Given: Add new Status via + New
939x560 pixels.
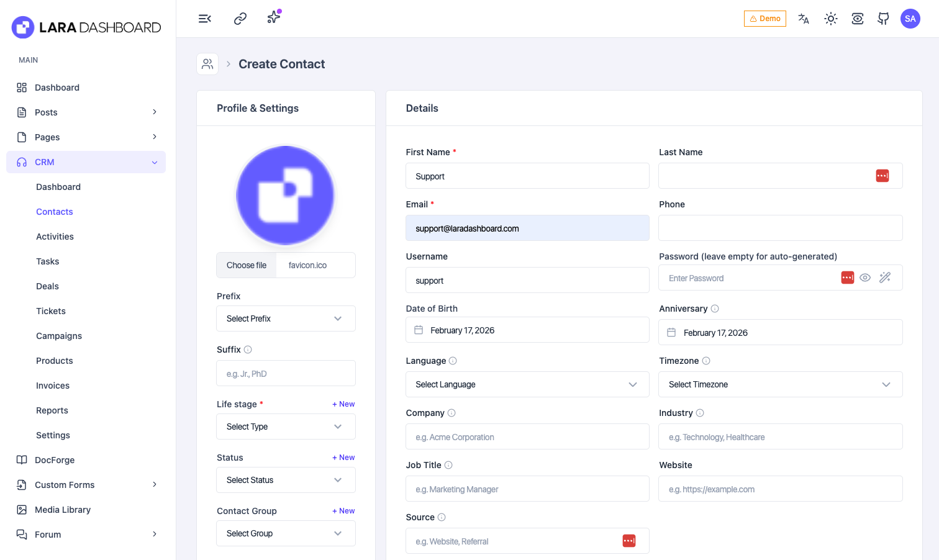Looking at the screenshot, I should click(343, 458).
